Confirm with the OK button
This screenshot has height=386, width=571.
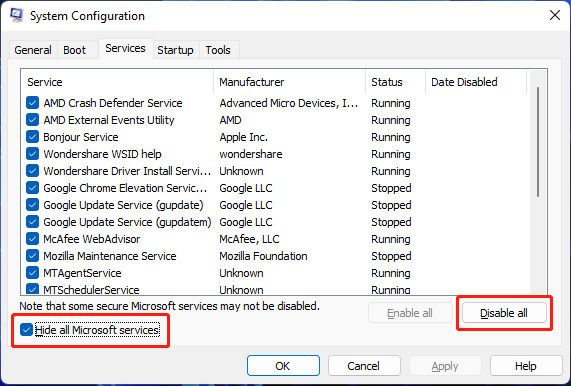click(283, 366)
